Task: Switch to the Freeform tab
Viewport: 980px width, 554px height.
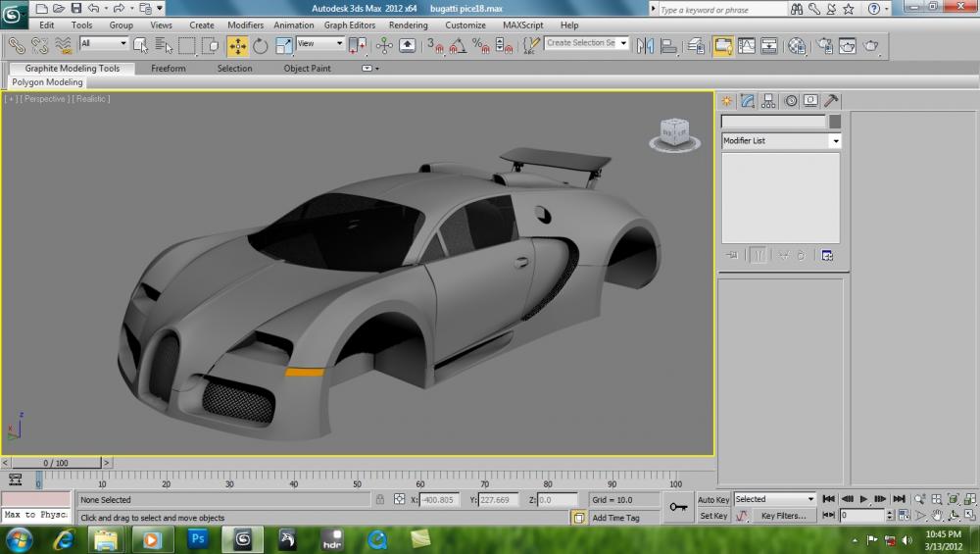Action: pyautogui.click(x=169, y=69)
